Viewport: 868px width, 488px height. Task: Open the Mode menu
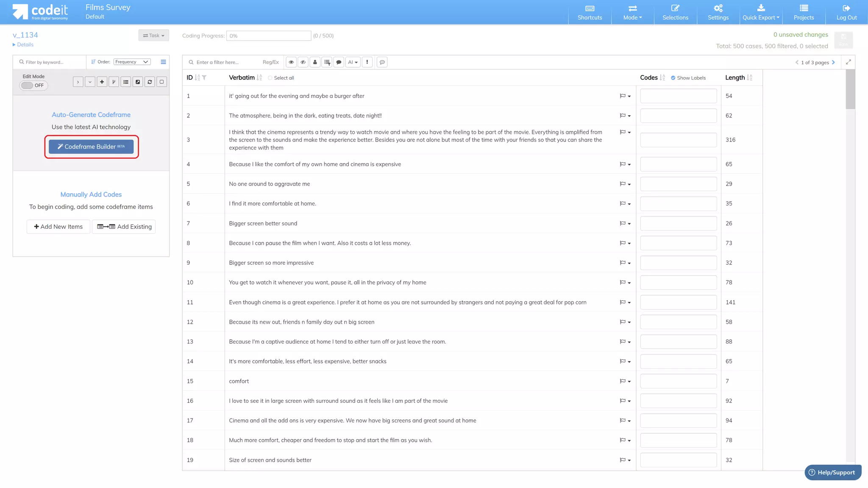(632, 12)
